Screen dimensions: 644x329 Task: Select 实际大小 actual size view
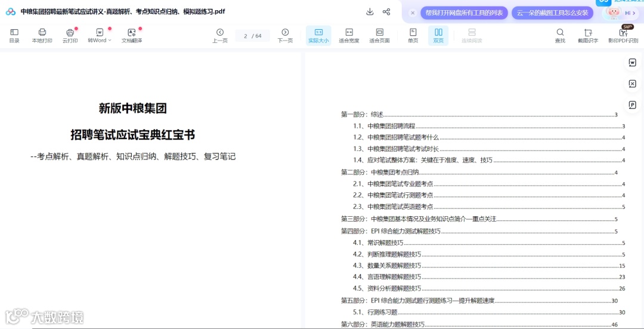(318, 36)
